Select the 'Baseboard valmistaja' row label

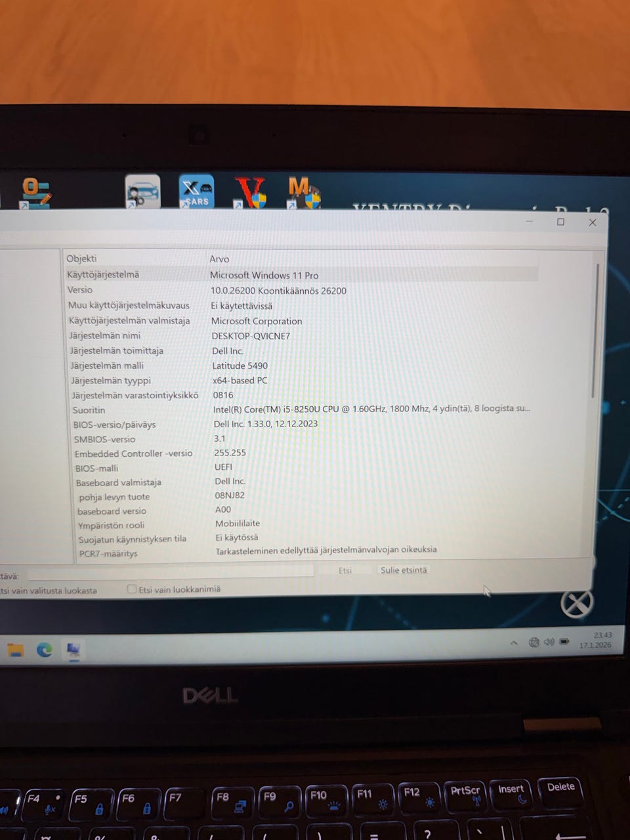pyautogui.click(x=118, y=482)
